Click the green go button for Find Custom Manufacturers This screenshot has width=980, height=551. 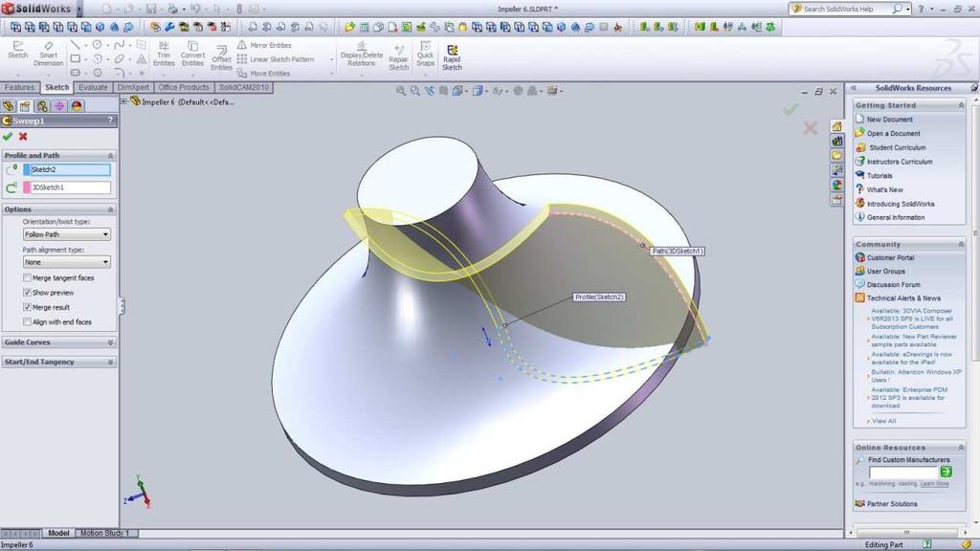(x=946, y=473)
